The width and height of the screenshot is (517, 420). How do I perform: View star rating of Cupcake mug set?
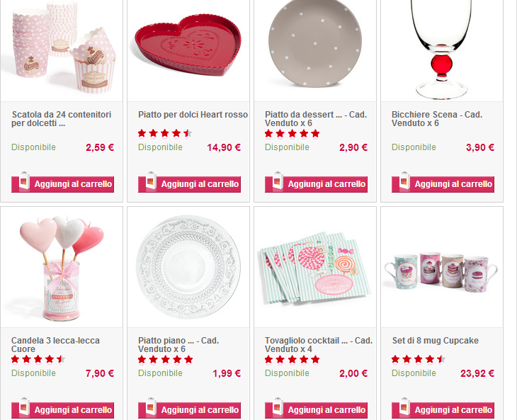pos(419,359)
